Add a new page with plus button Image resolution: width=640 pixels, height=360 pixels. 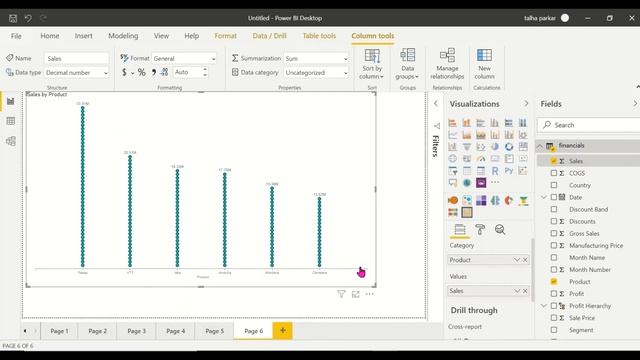tap(282, 331)
